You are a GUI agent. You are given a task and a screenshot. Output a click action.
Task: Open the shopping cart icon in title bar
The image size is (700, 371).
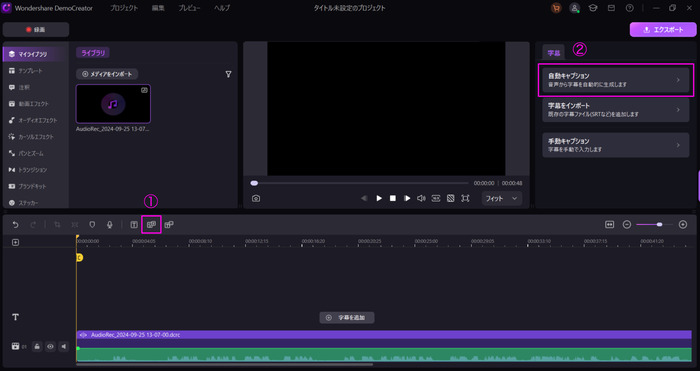tap(556, 8)
